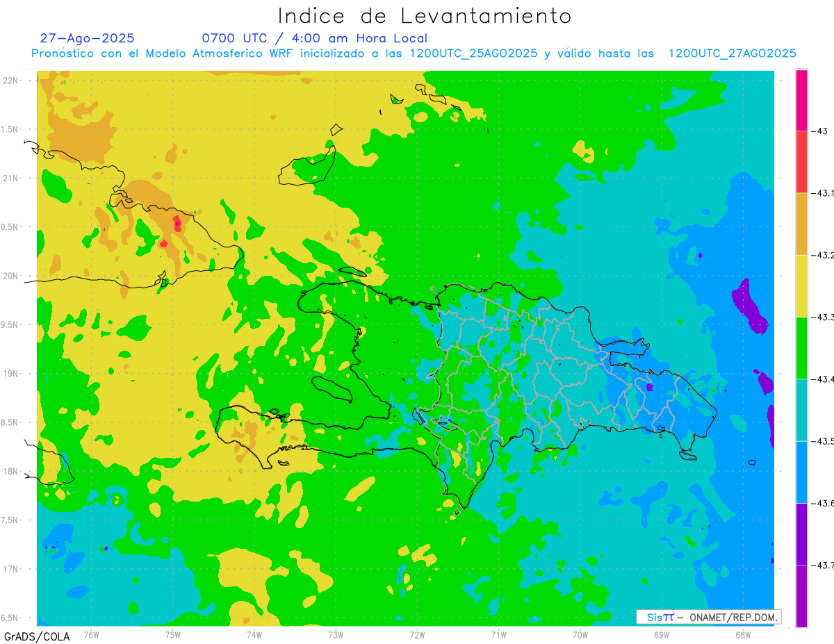The image size is (834, 644).
Task: Click the '70W' longitude label
Action: (580, 634)
